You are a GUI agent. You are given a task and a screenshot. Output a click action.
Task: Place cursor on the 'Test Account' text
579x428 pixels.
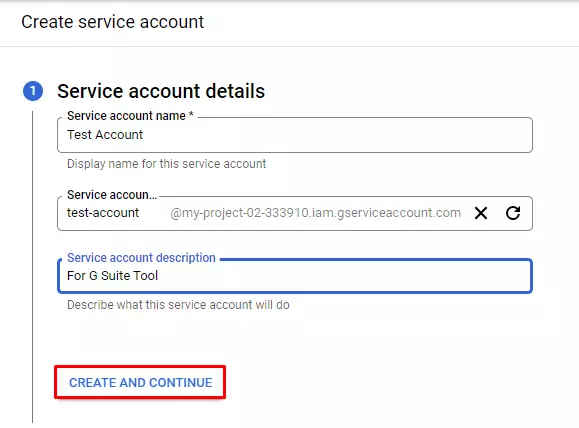point(105,135)
